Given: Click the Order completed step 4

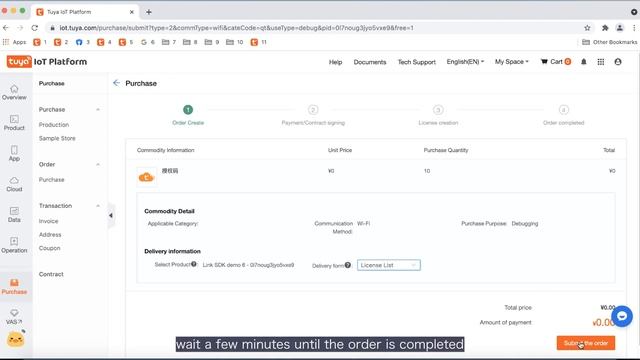Looking at the screenshot, I should tap(563, 115).
